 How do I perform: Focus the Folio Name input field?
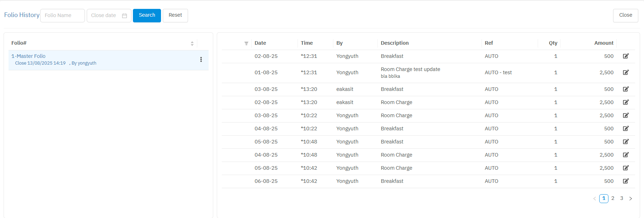tap(63, 16)
